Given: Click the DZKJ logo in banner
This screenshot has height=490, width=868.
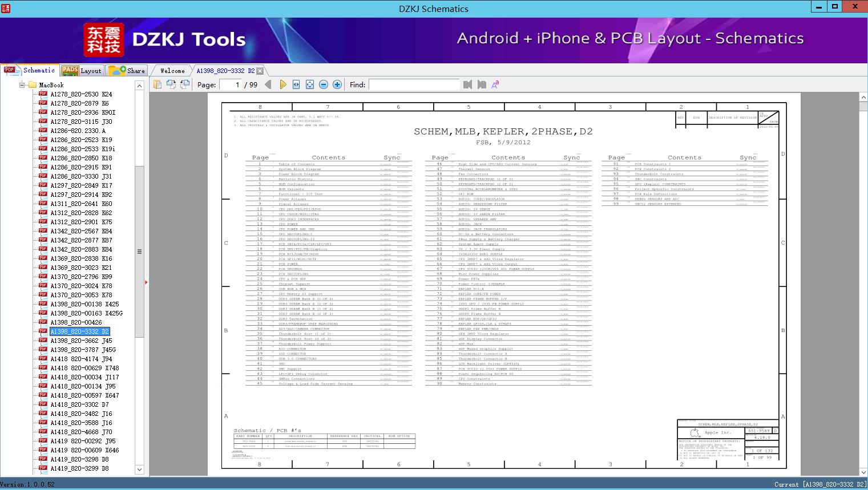Looking at the screenshot, I should [x=103, y=40].
